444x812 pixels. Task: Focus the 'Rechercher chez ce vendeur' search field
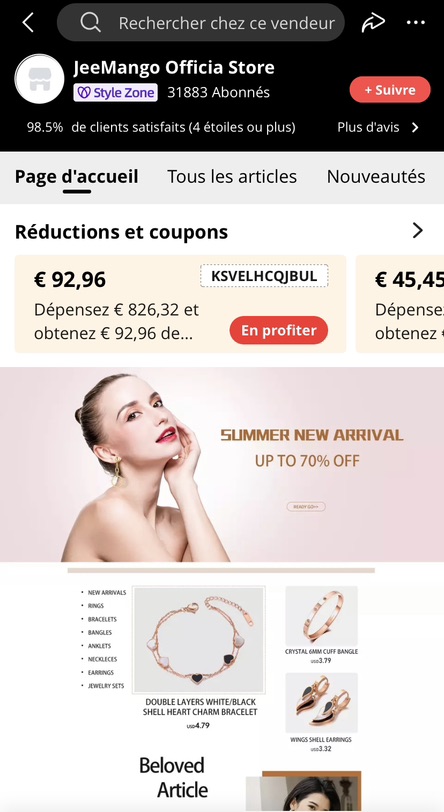tap(200, 23)
